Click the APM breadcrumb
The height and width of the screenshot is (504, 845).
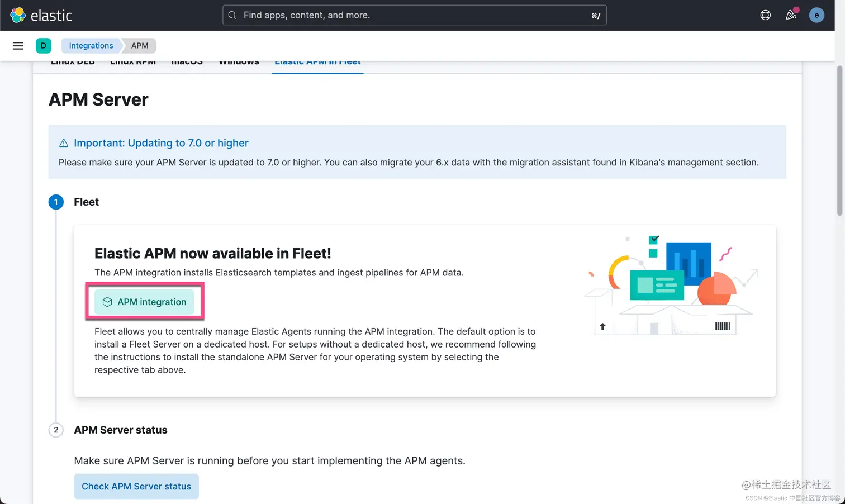140,46
